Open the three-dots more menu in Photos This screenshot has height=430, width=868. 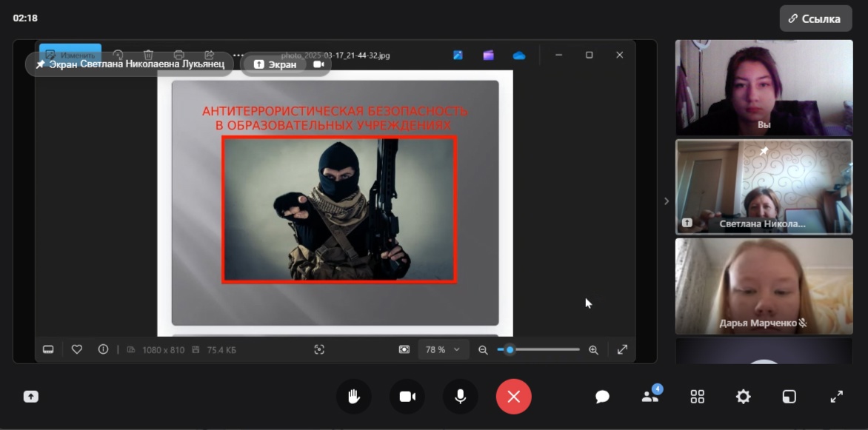238,55
